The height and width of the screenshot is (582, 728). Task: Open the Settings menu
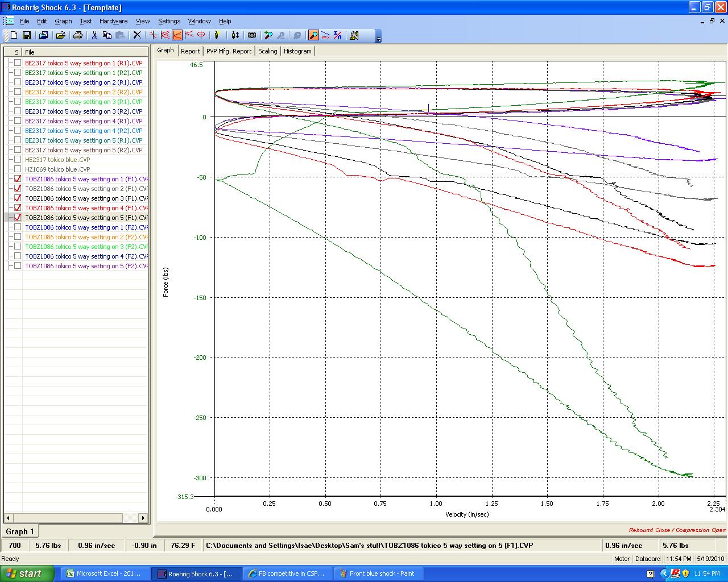pyautogui.click(x=169, y=21)
